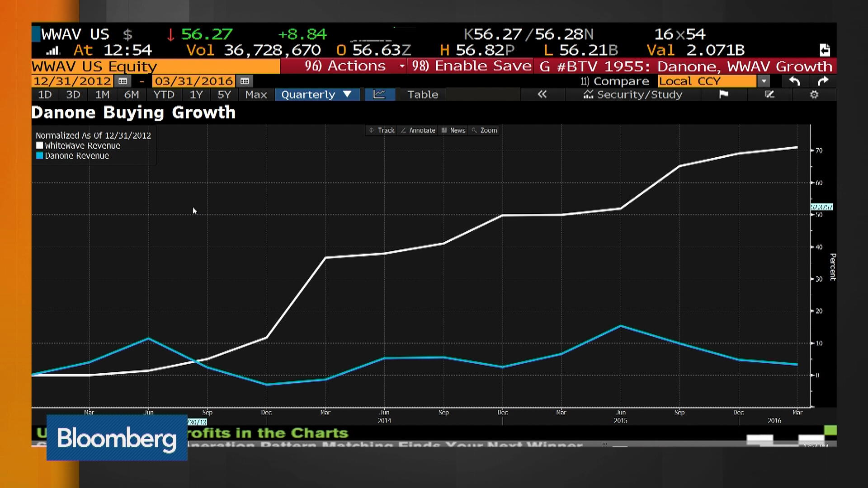Open the annotate pencil icon in toolbar
Viewport: 868px width, 488px height.
[x=769, y=94]
